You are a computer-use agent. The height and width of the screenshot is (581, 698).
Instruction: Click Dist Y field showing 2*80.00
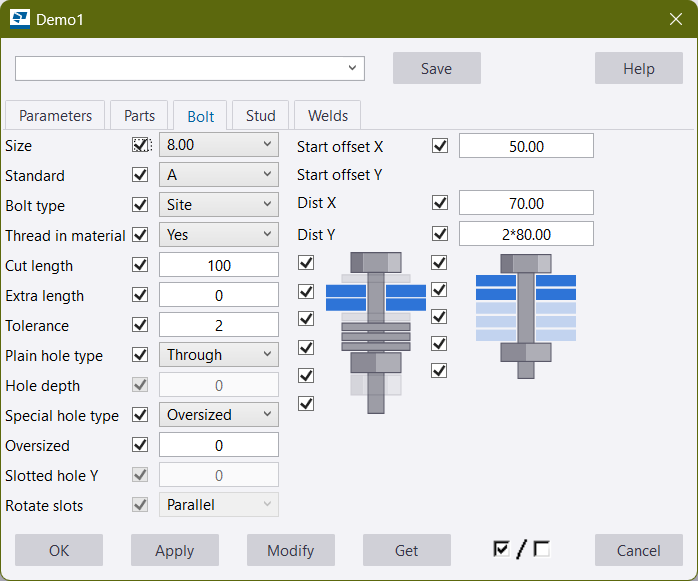[526, 234]
